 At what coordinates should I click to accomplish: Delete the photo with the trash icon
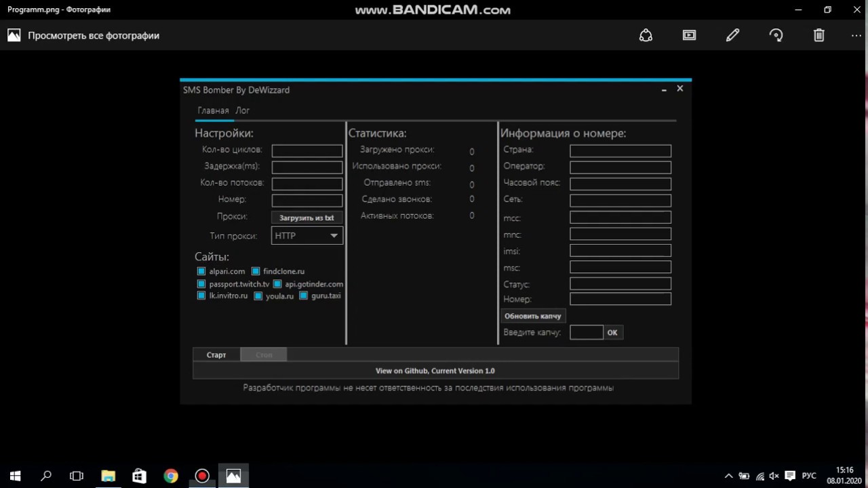tap(819, 35)
